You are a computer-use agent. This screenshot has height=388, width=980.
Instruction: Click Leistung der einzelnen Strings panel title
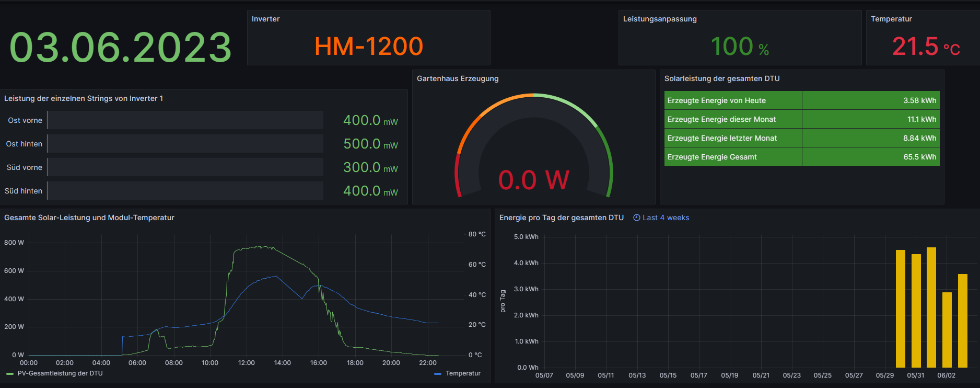coord(84,98)
